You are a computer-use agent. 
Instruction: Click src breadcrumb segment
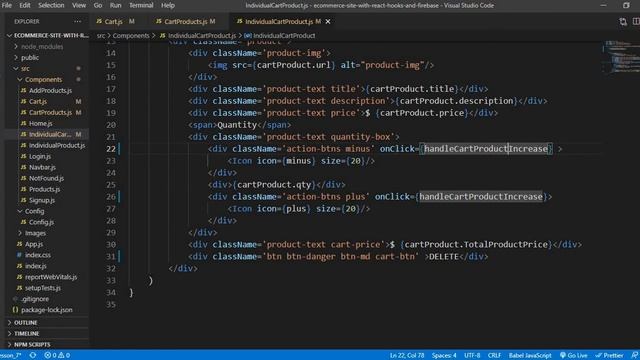(101, 36)
